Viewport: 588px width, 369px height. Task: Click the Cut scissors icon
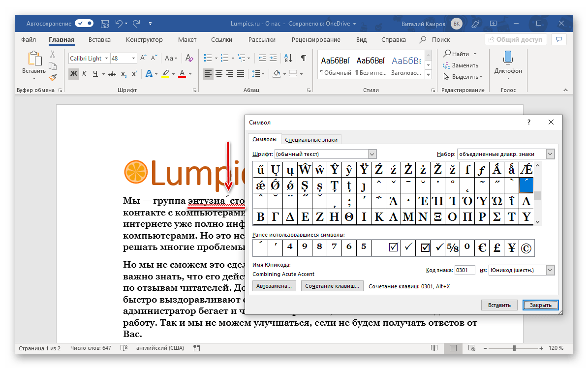pyautogui.click(x=53, y=54)
